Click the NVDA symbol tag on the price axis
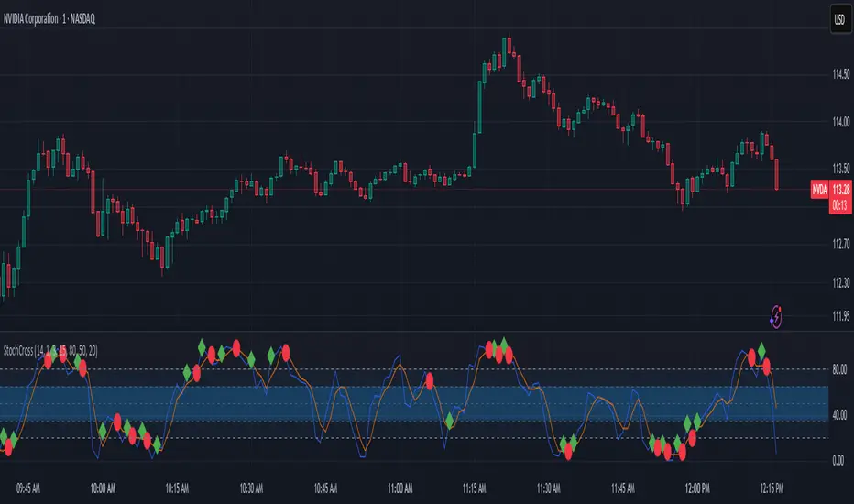Image resolution: width=854 pixels, height=504 pixels. [820, 189]
